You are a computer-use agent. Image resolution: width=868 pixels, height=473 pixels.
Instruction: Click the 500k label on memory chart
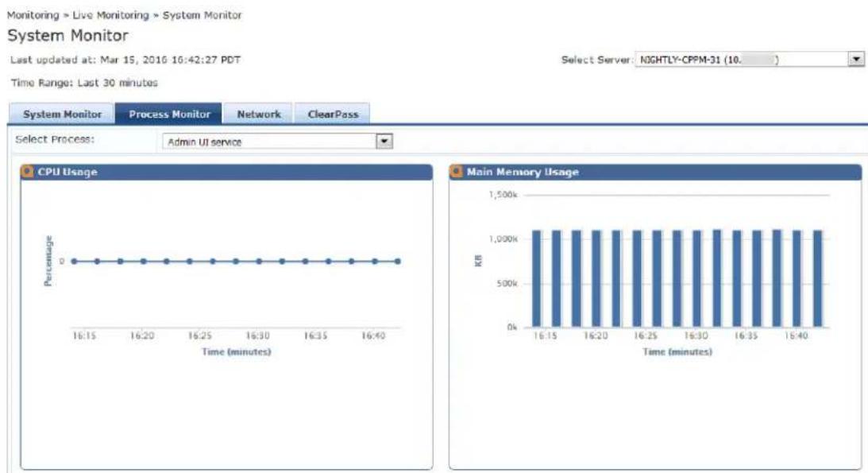(x=507, y=283)
